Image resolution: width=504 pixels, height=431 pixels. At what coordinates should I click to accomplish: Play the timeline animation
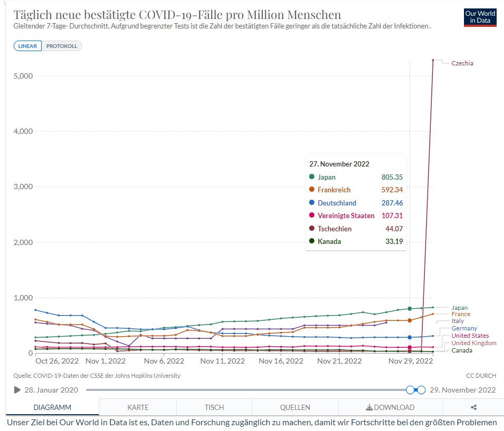pyautogui.click(x=17, y=390)
